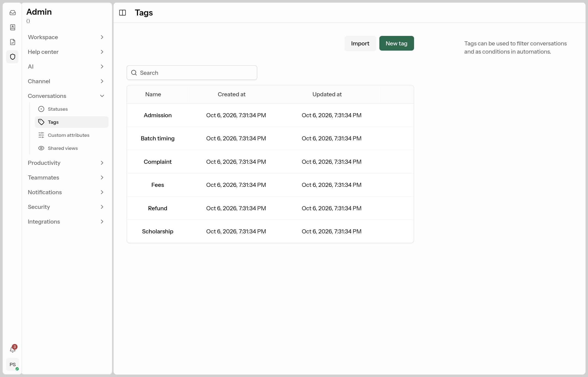Click the Import button

coord(360,44)
